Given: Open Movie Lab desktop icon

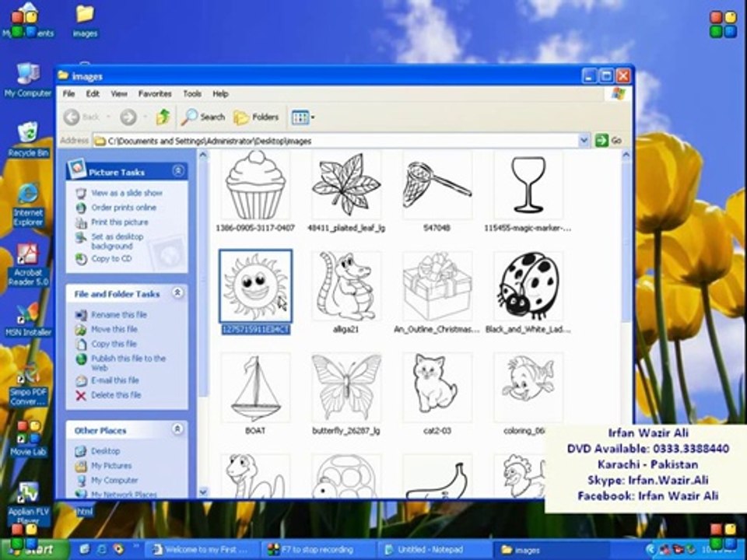Looking at the screenshot, I should (28, 438).
